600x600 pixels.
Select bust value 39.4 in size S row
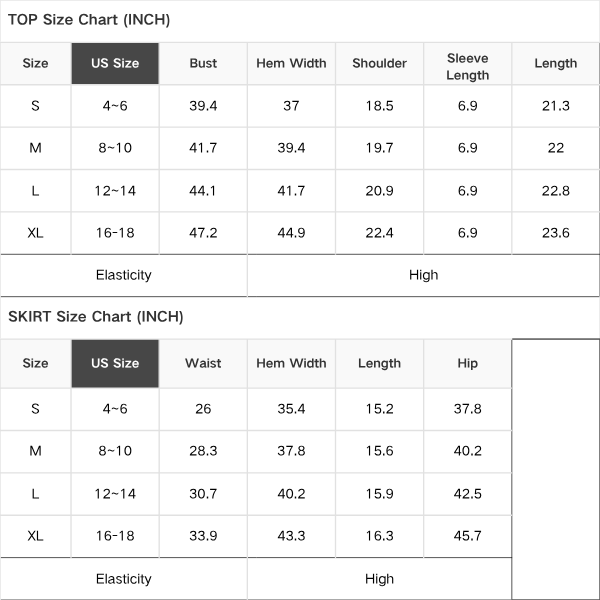[203, 106]
